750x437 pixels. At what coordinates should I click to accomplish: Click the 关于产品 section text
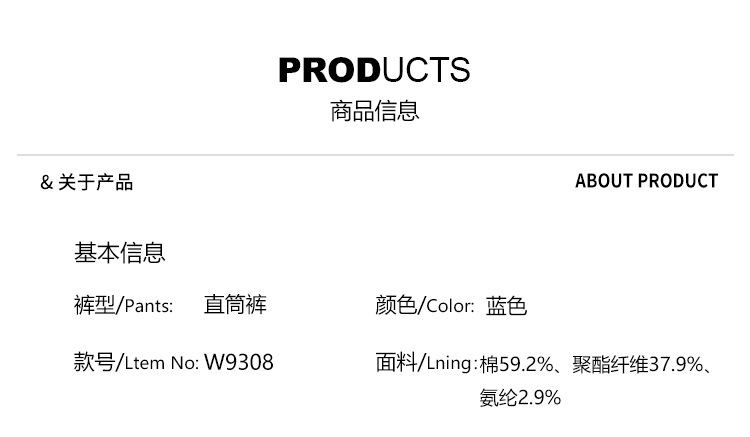95,182
